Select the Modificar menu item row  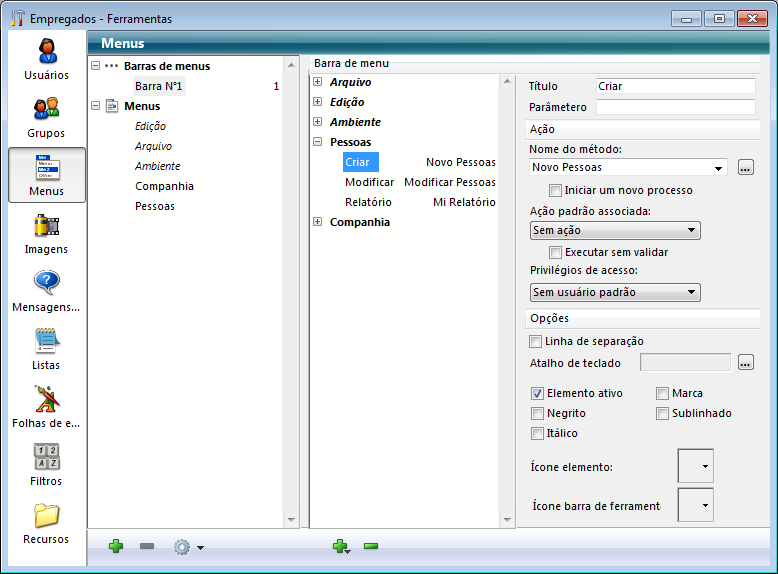369,182
